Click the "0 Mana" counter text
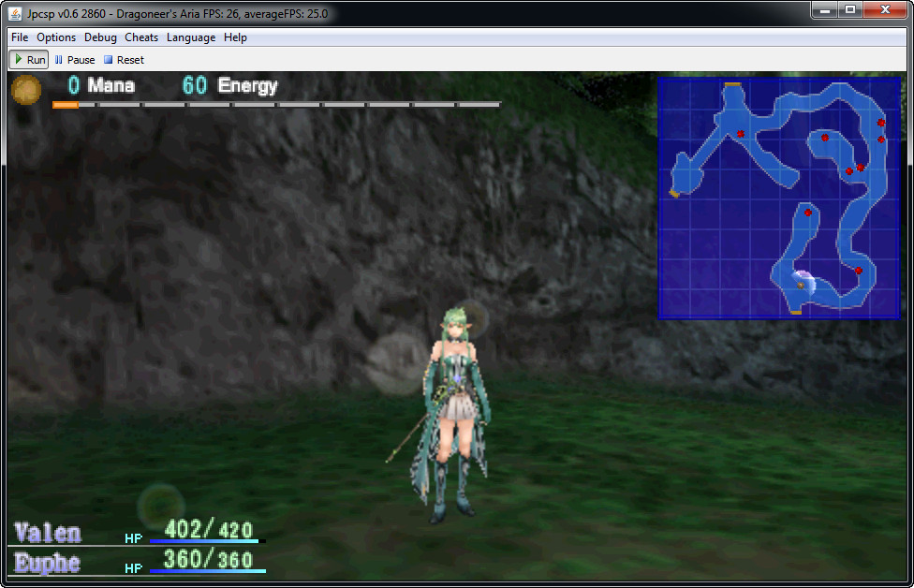 tap(101, 85)
